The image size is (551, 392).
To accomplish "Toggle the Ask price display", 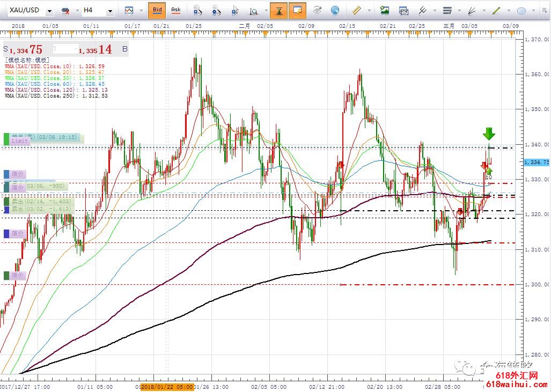I will (x=175, y=10).
